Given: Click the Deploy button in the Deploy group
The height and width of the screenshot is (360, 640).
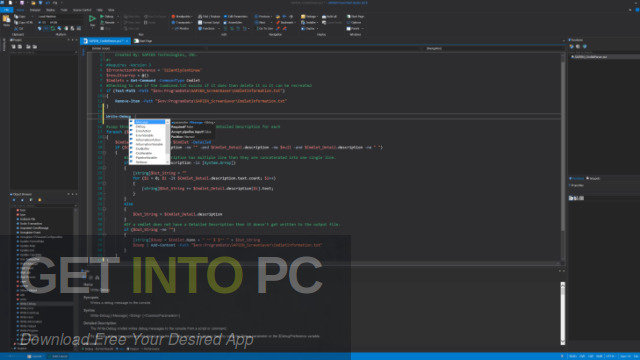Looking at the screenshot, I should tap(309, 29).
